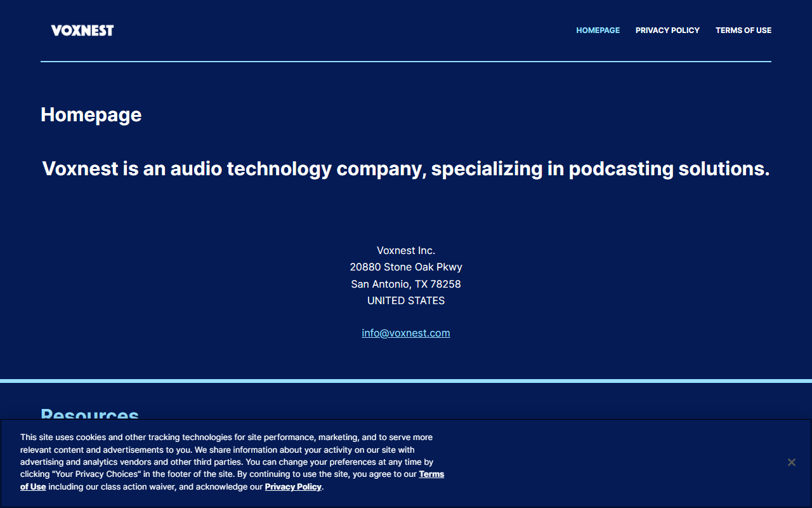Open the Homepage nav item
This screenshot has height=508, width=812.
tap(598, 30)
